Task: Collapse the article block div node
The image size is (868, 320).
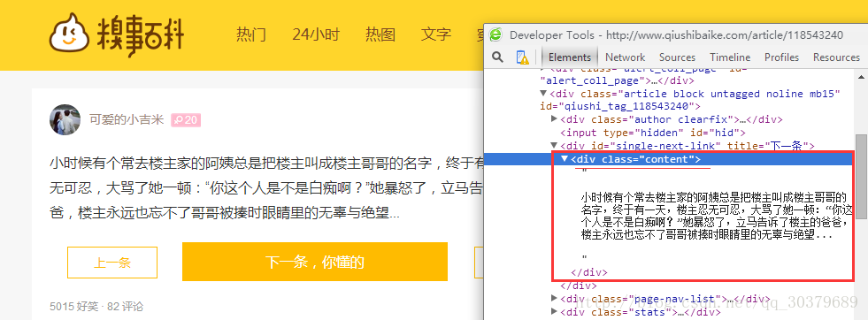Action: pos(543,94)
